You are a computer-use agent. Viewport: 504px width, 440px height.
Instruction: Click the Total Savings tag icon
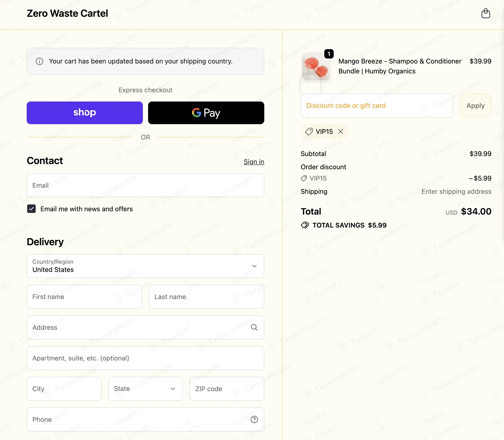pos(305,225)
